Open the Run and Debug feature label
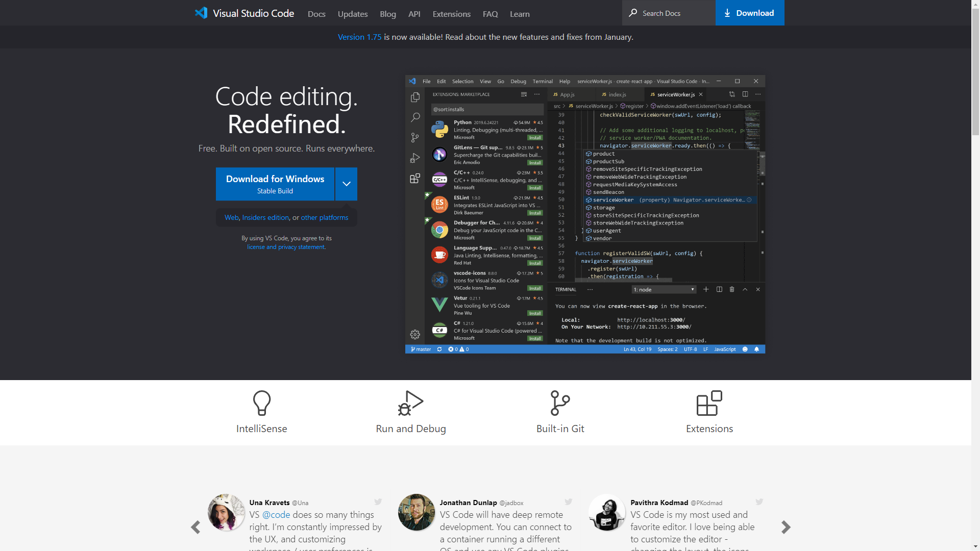Image resolution: width=980 pixels, height=551 pixels. (411, 429)
